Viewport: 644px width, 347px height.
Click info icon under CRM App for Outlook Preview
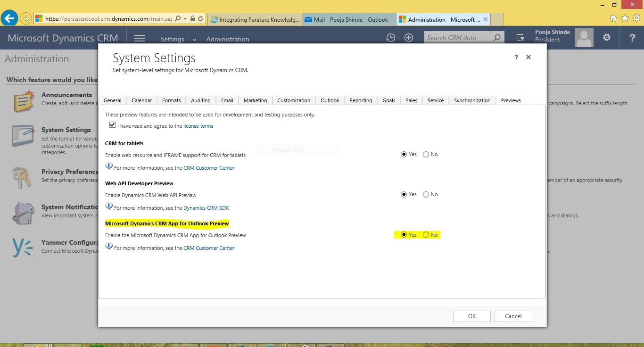[109, 246]
